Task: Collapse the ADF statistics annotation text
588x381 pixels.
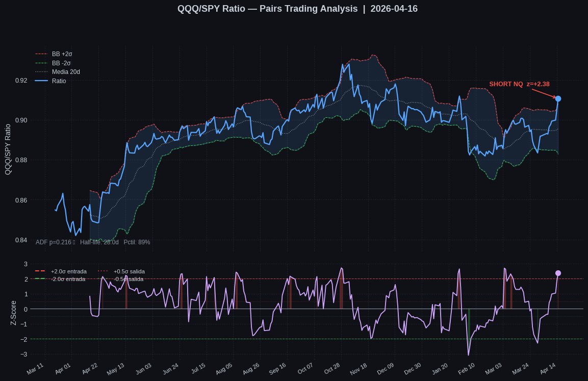Action: point(93,242)
